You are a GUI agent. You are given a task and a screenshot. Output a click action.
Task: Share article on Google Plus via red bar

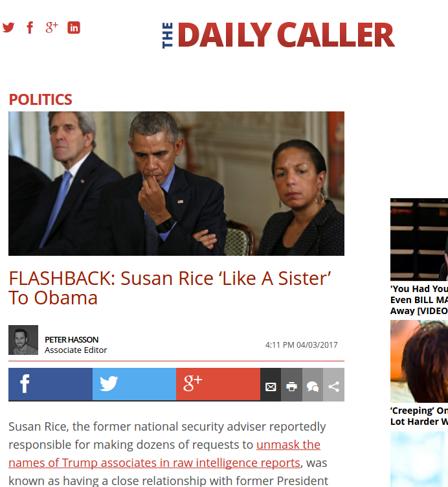[x=218, y=385]
